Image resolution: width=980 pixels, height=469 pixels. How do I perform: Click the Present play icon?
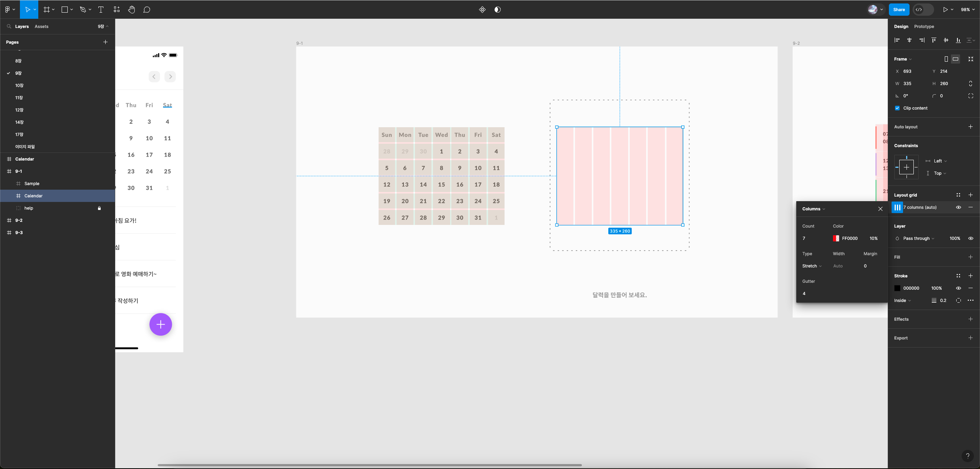point(945,10)
